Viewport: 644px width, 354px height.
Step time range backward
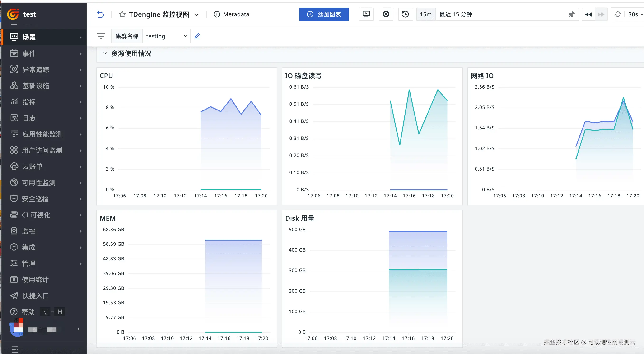[x=588, y=14]
